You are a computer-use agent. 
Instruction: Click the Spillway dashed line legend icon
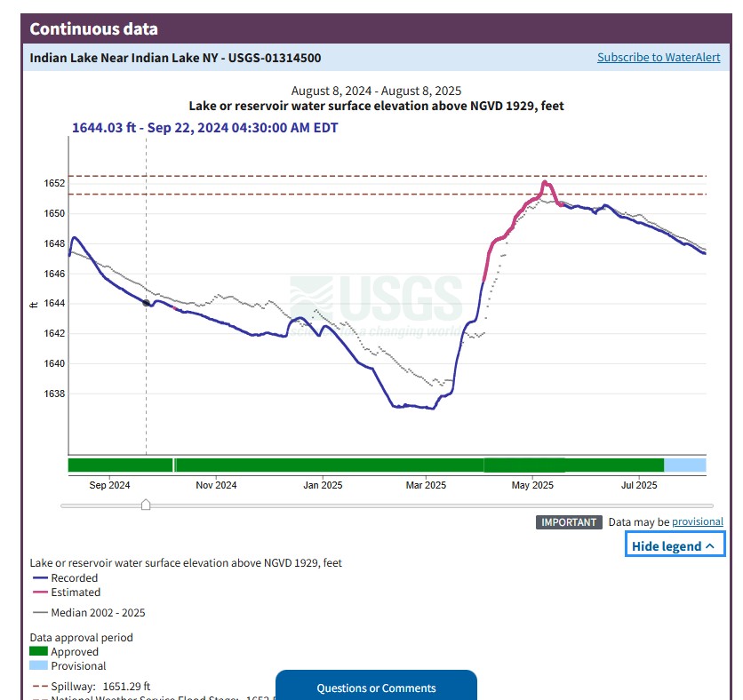[39, 687]
